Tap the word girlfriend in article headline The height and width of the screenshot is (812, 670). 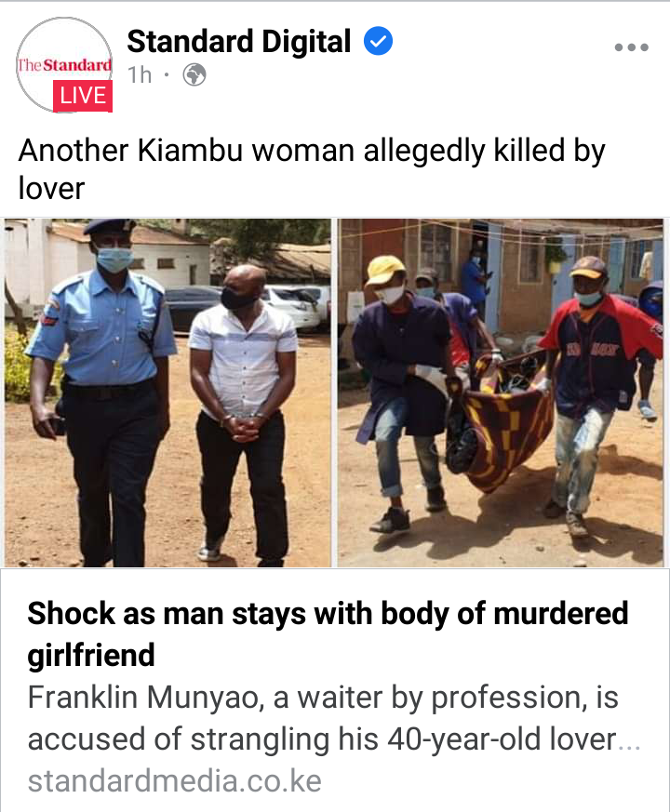point(91,655)
